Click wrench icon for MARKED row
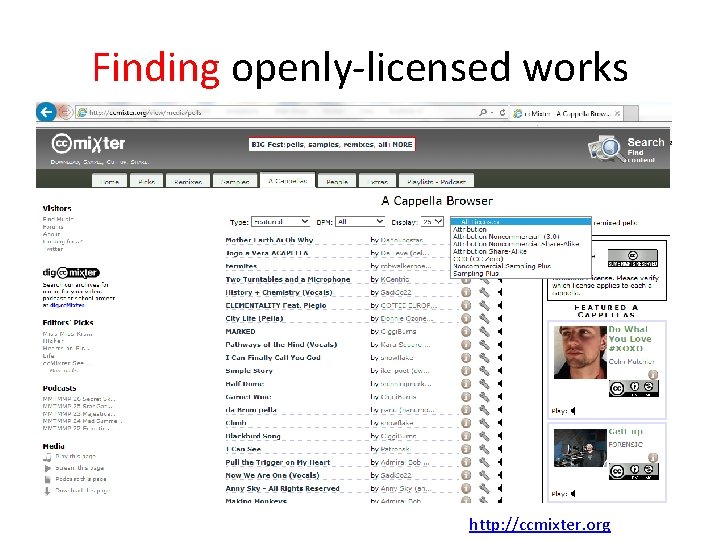Viewport: 720px width, 540px height. coord(484,331)
